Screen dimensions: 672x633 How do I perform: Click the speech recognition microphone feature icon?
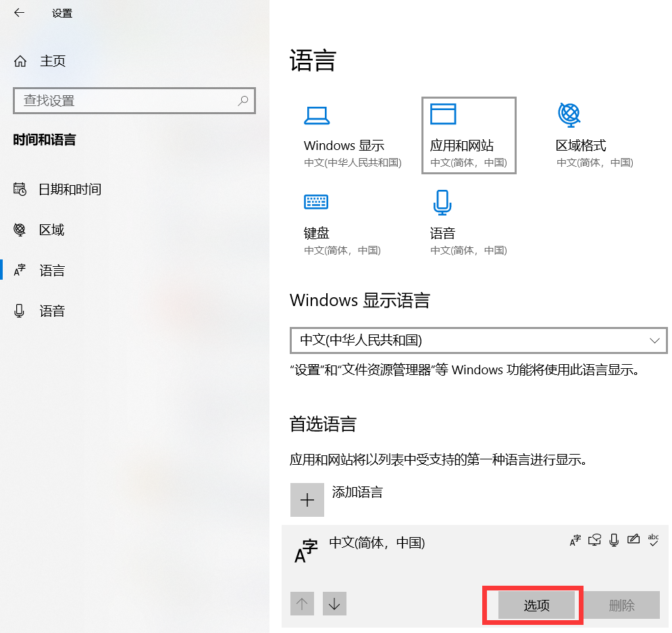coord(614,540)
